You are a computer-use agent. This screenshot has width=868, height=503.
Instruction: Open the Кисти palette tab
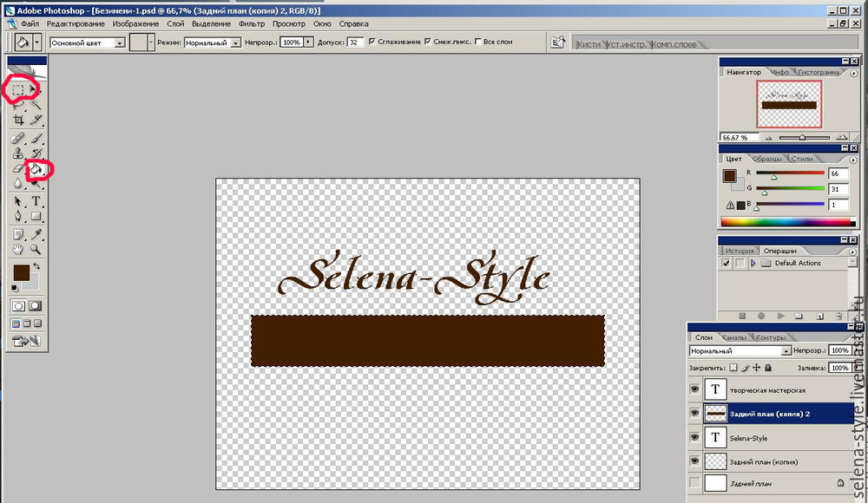pyautogui.click(x=588, y=44)
